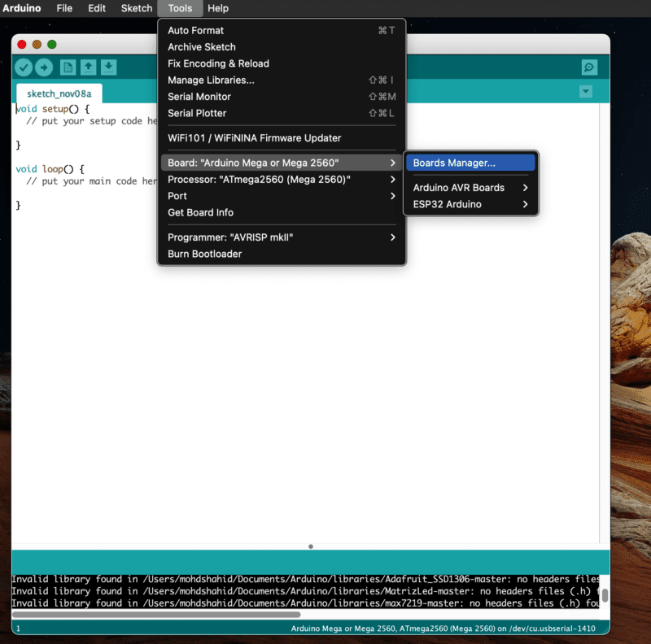Open Serial Monitor via the magnifier icon
Screen dimensions: 651x644
click(x=589, y=67)
